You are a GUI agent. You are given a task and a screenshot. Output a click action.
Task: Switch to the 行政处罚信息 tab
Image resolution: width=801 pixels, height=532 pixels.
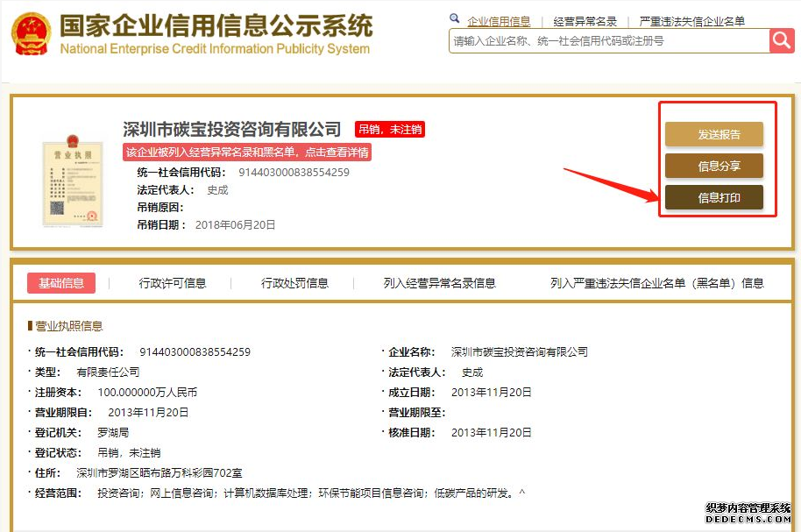coord(294,283)
